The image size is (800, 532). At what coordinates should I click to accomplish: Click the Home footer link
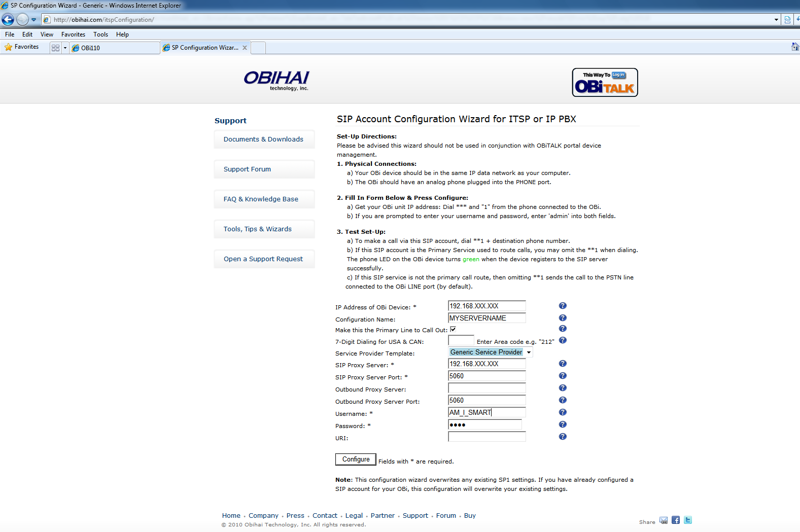point(231,516)
